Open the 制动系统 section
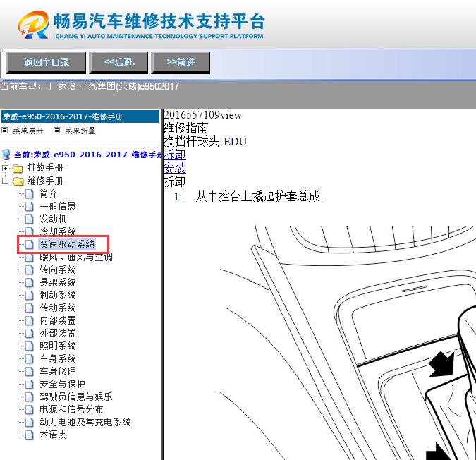476x460 pixels. pos(58,295)
